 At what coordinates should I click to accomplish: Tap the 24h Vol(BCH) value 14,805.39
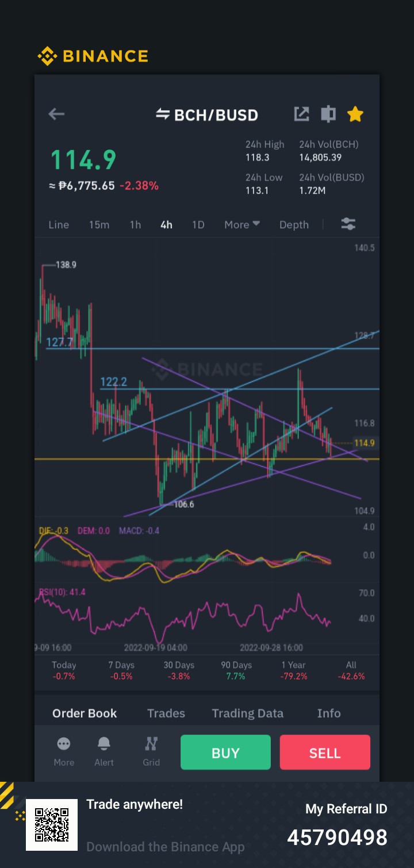point(320,157)
